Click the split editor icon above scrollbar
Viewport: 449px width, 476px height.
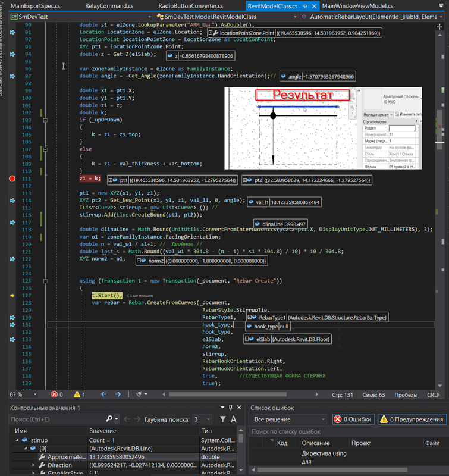pyautogui.click(x=439, y=27)
